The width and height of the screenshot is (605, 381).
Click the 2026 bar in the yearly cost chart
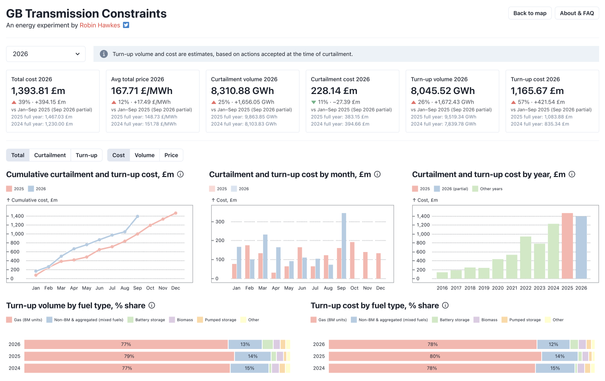coord(581,247)
